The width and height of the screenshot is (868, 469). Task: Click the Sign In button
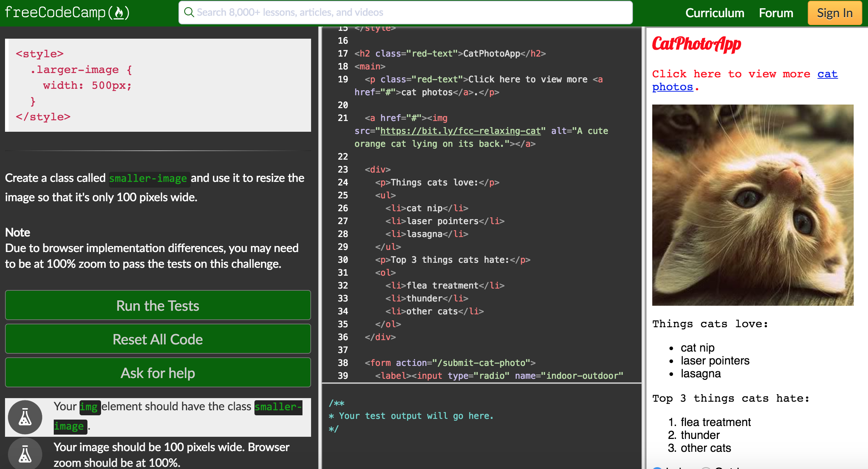[x=834, y=13]
